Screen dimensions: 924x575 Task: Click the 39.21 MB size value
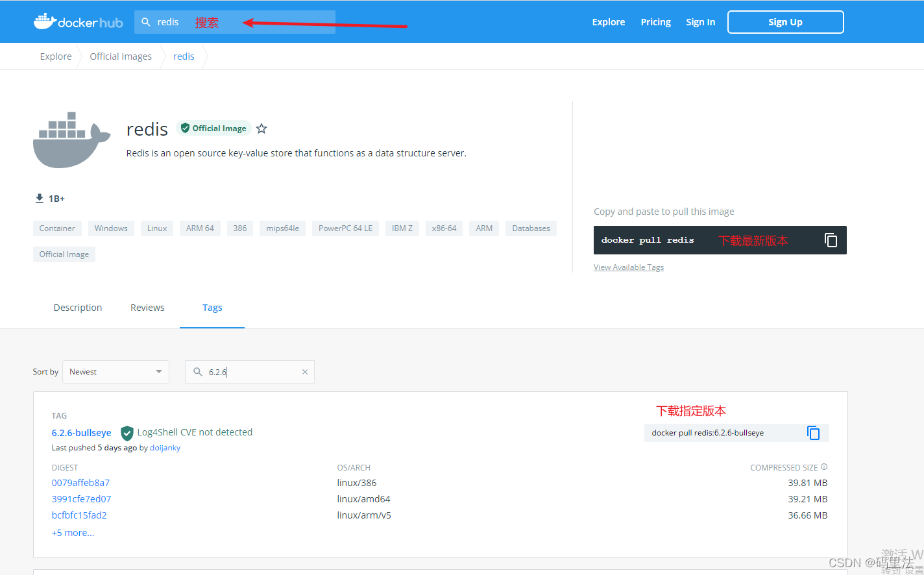click(x=808, y=499)
